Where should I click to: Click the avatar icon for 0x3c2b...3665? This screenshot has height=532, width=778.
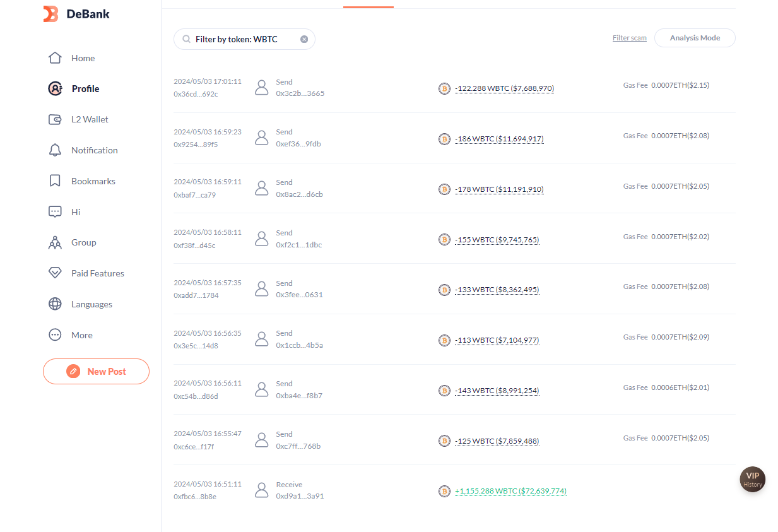click(262, 88)
